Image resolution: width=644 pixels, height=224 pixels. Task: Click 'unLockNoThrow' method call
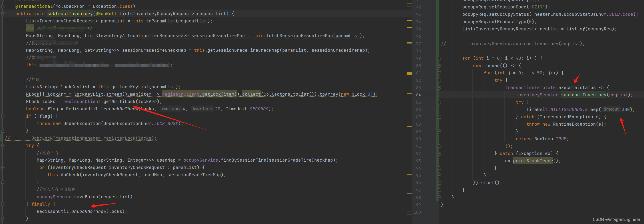tap(89, 212)
